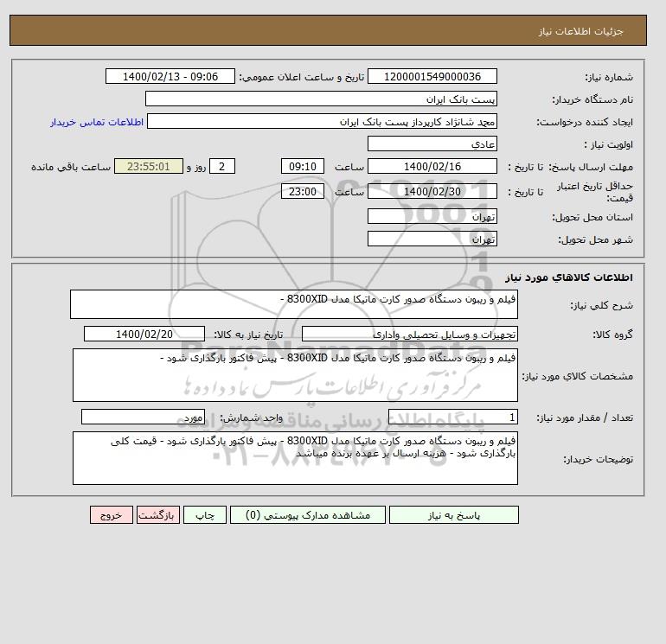Screen dimensions: 666x644
Task: Click the اطلاعات کالاهای مورد نیاز section heading
Action: (x=569, y=277)
